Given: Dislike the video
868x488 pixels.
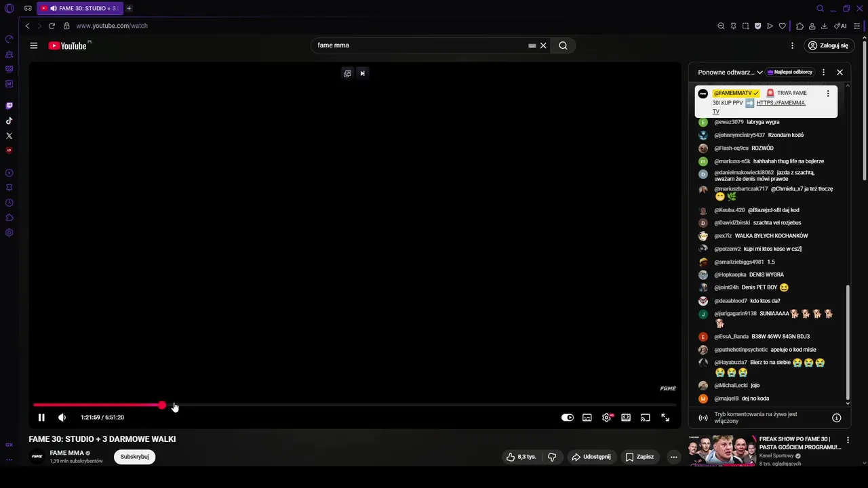Looking at the screenshot, I should (552, 457).
